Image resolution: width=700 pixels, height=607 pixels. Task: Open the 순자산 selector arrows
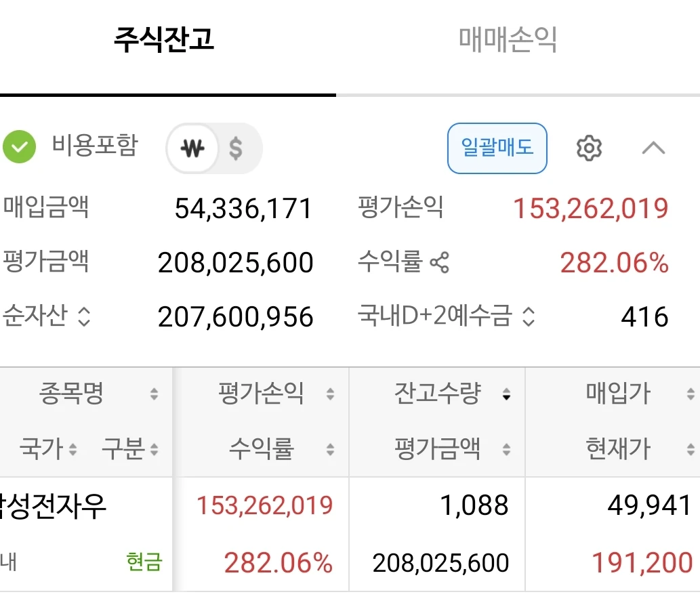coord(85,317)
